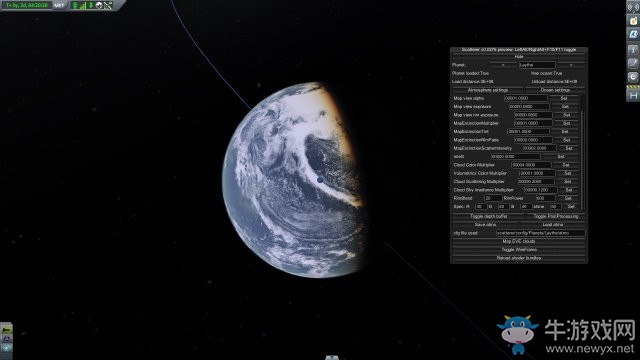Click the MET time mode button
The width and height of the screenshot is (640, 360).
pos(59,5)
